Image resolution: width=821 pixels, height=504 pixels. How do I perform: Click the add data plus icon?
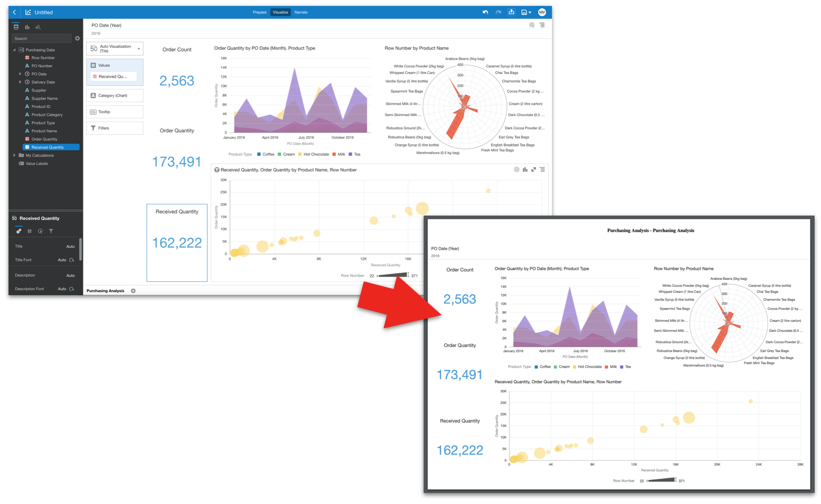click(78, 39)
